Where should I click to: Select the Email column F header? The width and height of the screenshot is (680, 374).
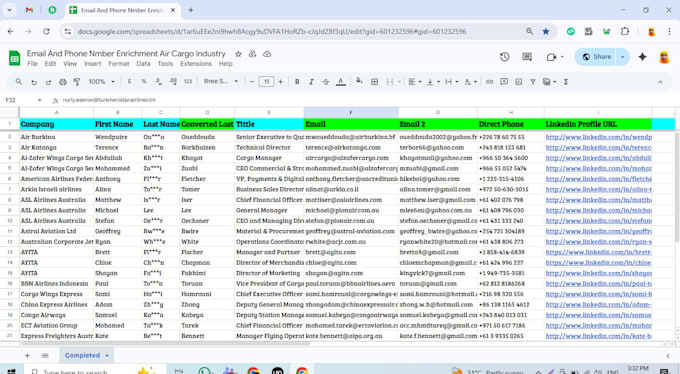[x=351, y=112]
